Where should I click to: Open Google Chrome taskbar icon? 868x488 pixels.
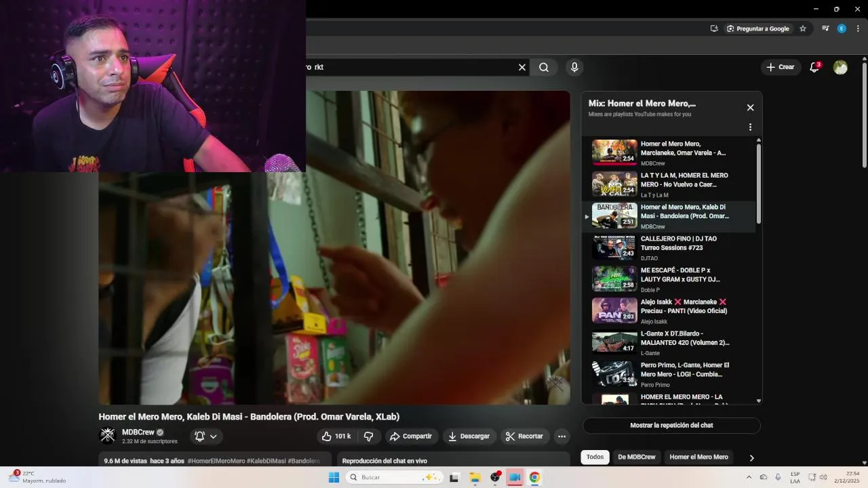pos(534,478)
